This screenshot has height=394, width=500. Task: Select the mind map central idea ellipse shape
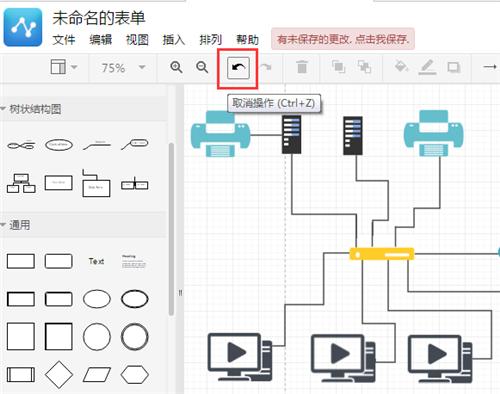click(59, 145)
